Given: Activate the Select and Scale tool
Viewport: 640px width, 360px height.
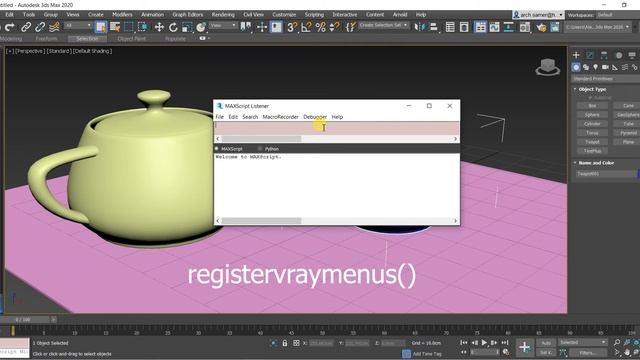Looking at the screenshot, I should pyautogui.click(x=187, y=27).
